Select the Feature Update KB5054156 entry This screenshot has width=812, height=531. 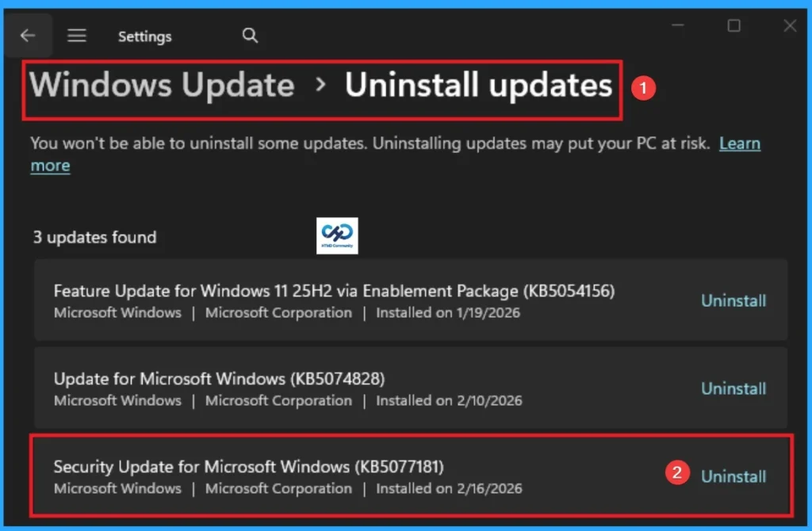tap(333, 291)
